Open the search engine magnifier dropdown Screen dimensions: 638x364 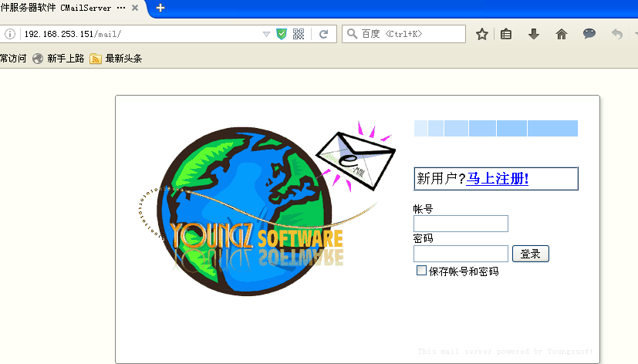(x=353, y=34)
